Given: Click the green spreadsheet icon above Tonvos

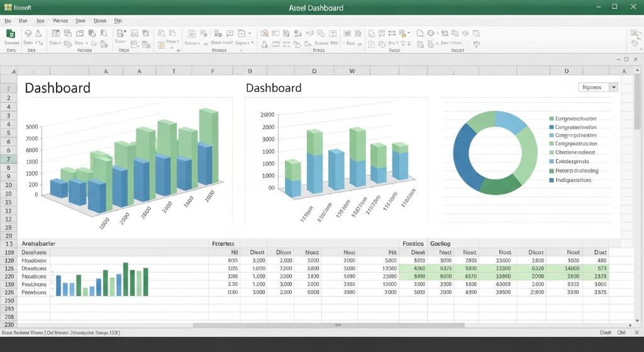Looking at the screenshot, I should pyautogui.click(x=11, y=34).
